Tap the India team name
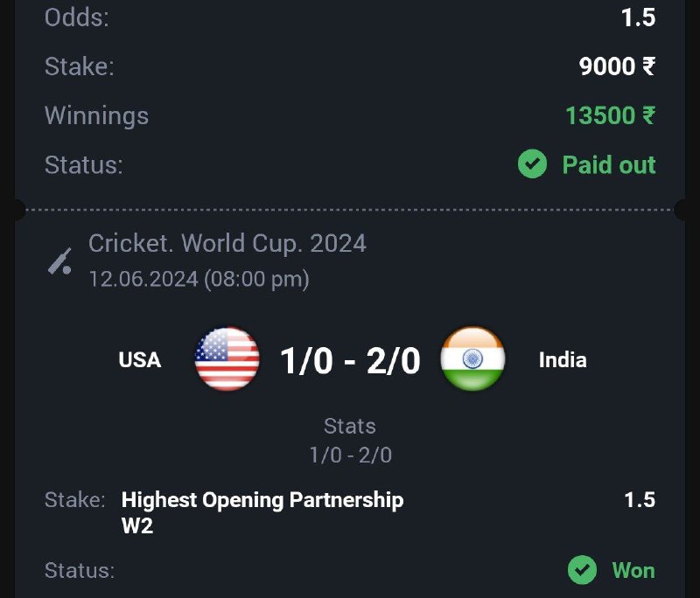 tap(563, 360)
